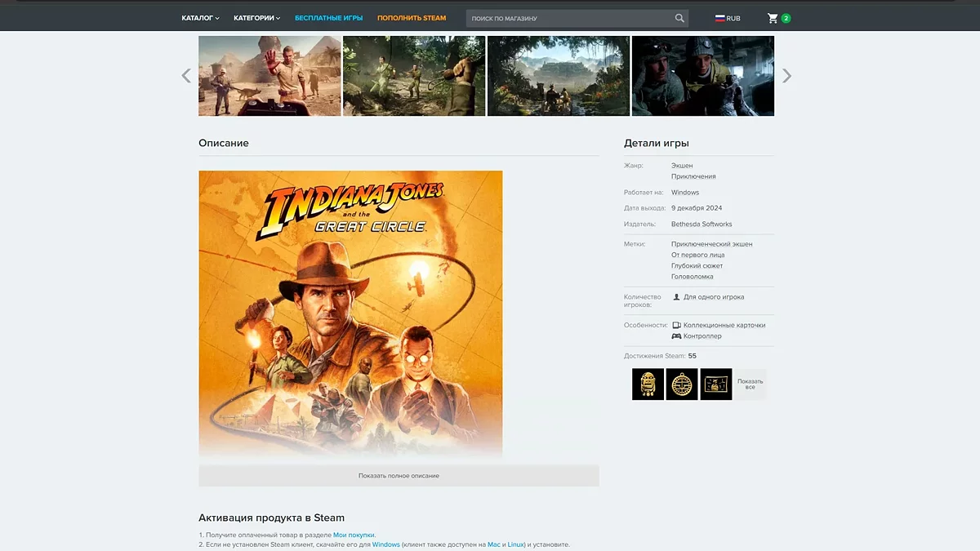Open the second medallion achievement icon
The image size is (980, 551).
click(x=682, y=384)
